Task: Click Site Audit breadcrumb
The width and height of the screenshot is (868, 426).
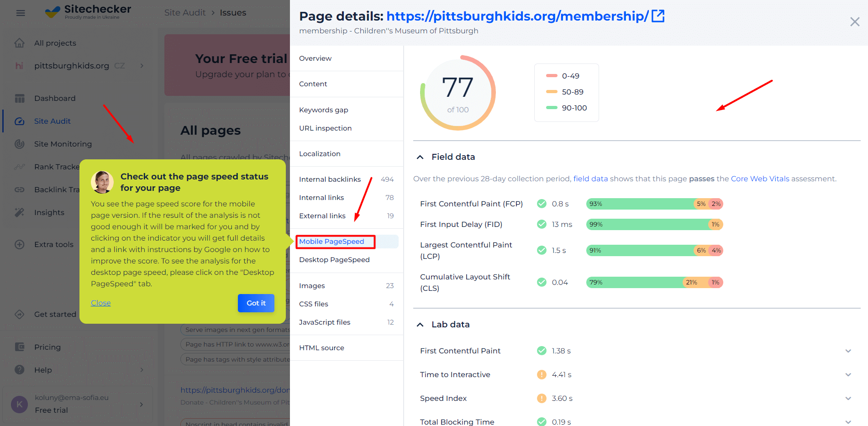Action: pyautogui.click(x=185, y=13)
